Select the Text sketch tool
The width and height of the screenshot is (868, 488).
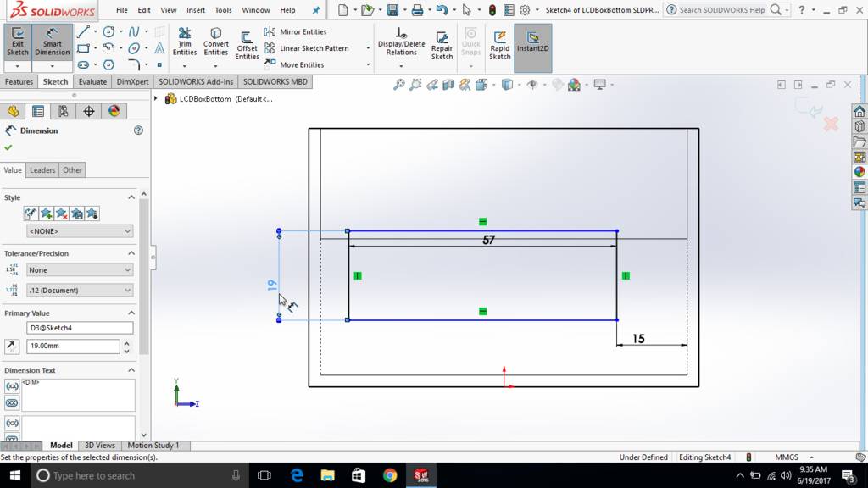click(159, 48)
